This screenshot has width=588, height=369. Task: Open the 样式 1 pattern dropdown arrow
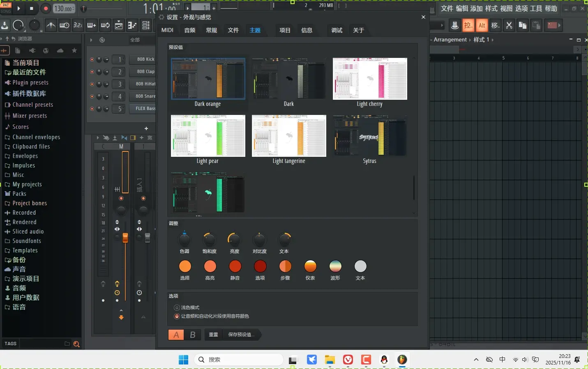493,40
